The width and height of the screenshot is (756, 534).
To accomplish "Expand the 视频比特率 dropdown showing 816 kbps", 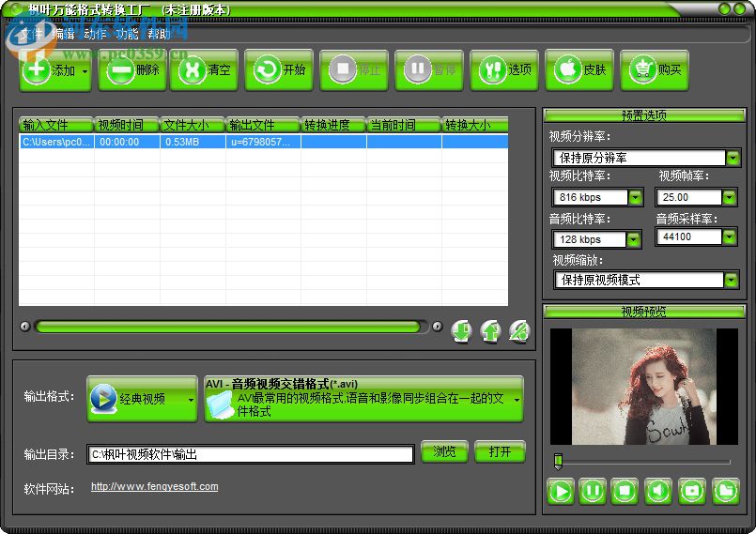I will 636,197.
